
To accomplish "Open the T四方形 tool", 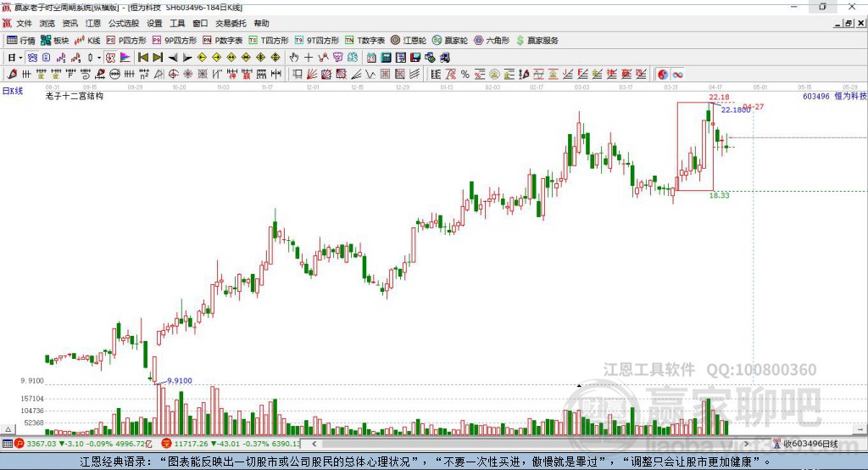I will [269, 41].
